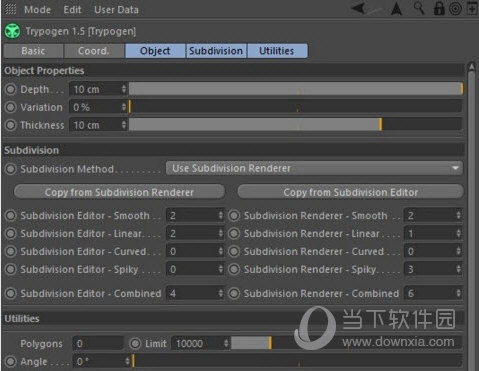Toggle the lock element icon
479x371 pixels.
pos(439,8)
